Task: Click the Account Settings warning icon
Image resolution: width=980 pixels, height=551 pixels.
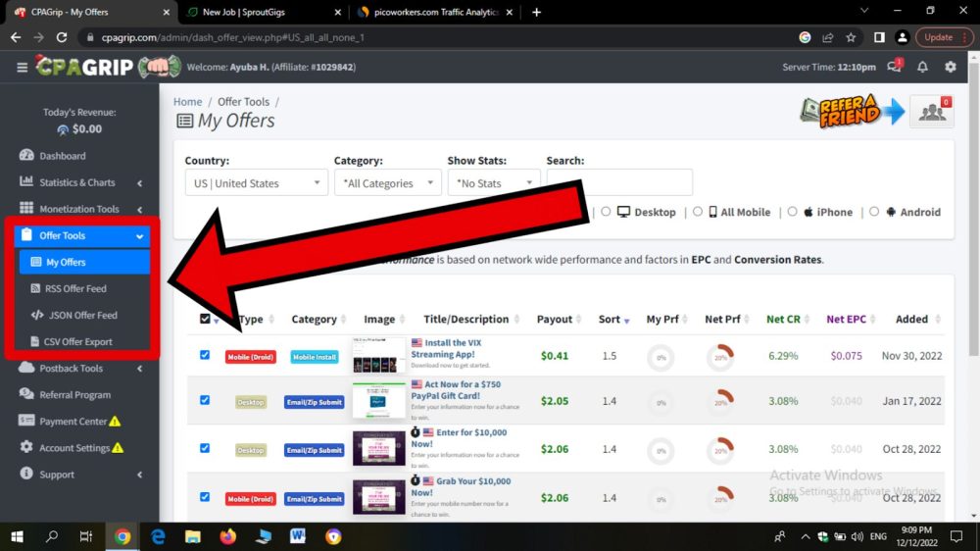Action: pyautogui.click(x=118, y=448)
